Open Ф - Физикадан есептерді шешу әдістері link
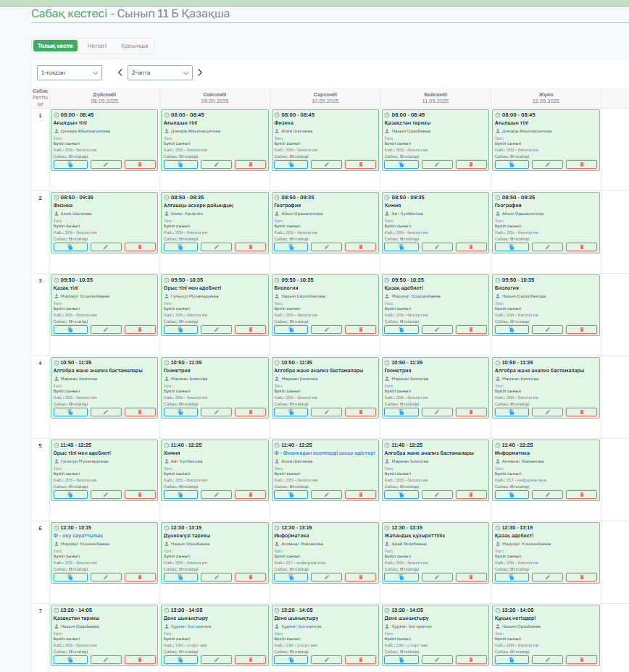 pyautogui.click(x=325, y=453)
